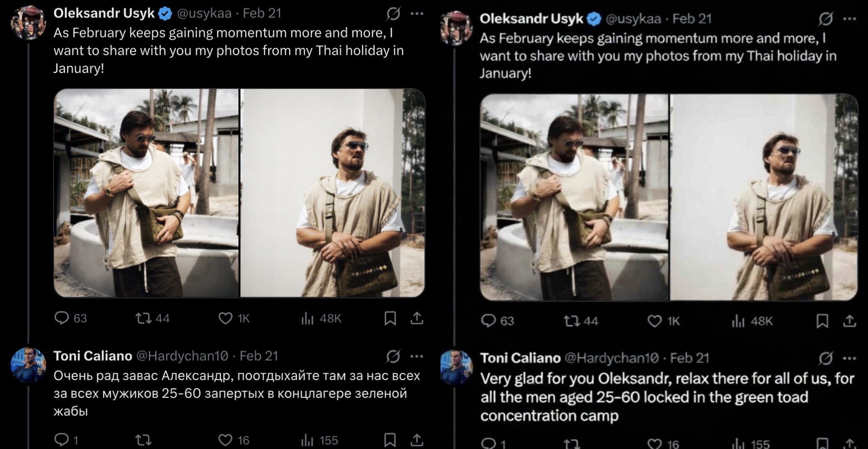Screen dimensions: 868x449
Task: Open the @Hardychan10 handle on the English reply
Action: click(x=611, y=358)
